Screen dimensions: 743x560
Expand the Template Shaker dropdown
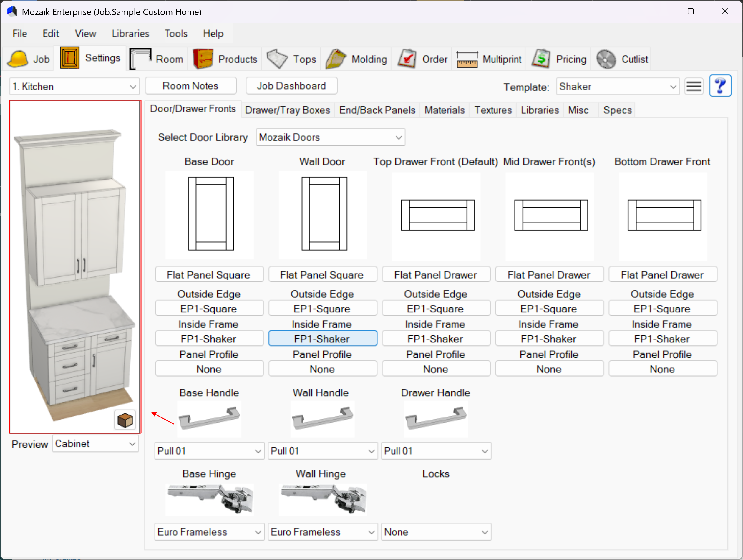click(x=617, y=87)
